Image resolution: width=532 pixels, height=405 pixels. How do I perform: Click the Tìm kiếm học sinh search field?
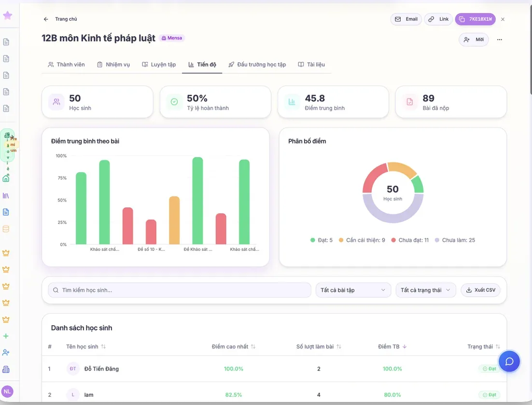tap(180, 290)
